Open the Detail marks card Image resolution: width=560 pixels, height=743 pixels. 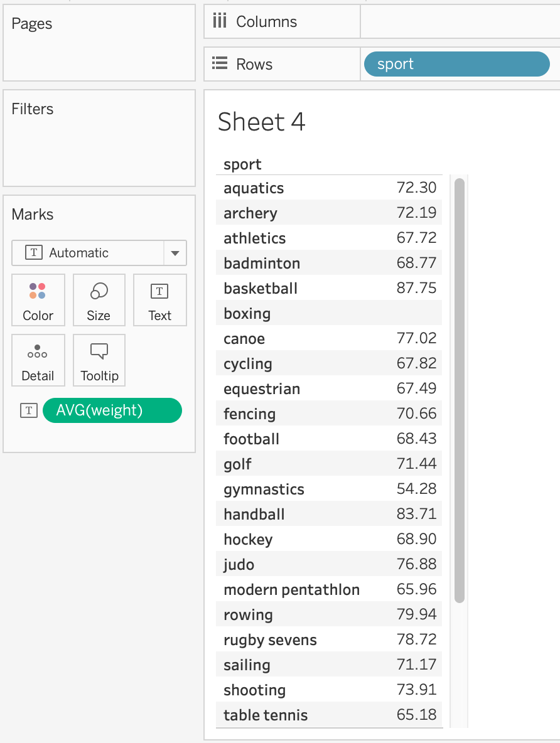click(x=38, y=360)
